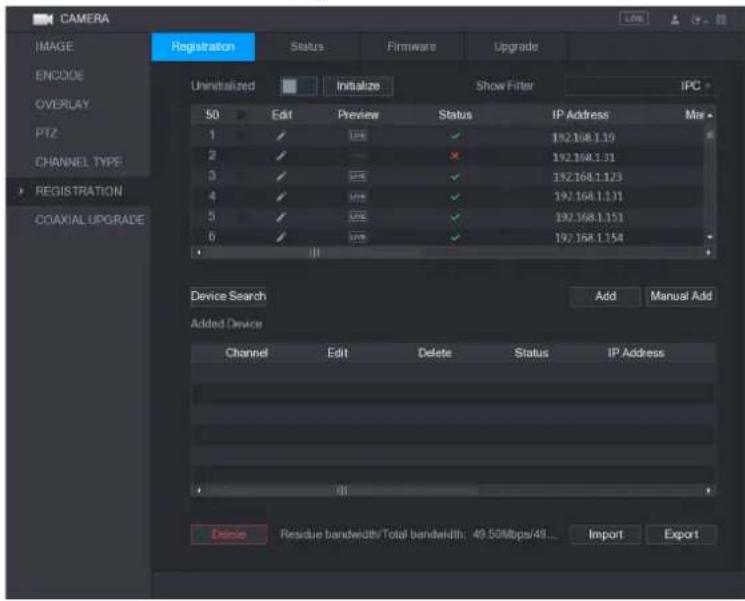This screenshot has height=601, width=745.
Task: Grab the Added Device horizontal scrollbar thumb
Action: click(x=342, y=490)
